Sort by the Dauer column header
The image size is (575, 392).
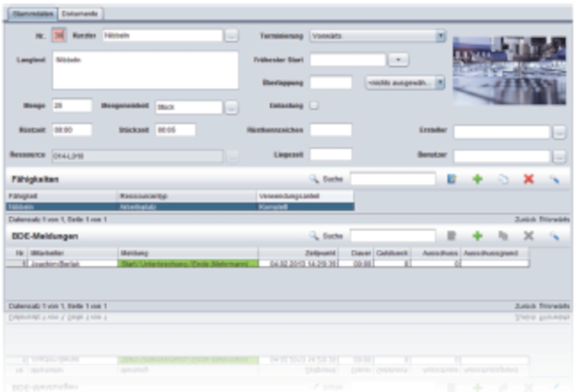pyautogui.click(x=356, y=253)
